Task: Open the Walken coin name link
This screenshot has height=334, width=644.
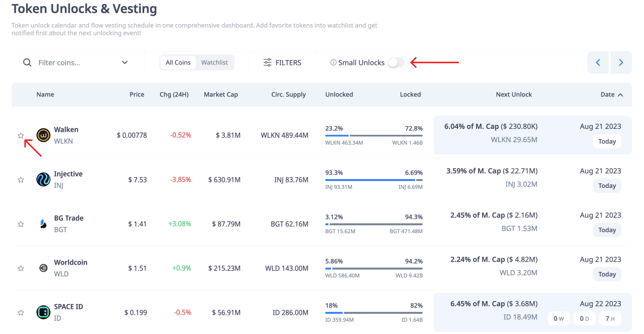Action: [66, 129]
